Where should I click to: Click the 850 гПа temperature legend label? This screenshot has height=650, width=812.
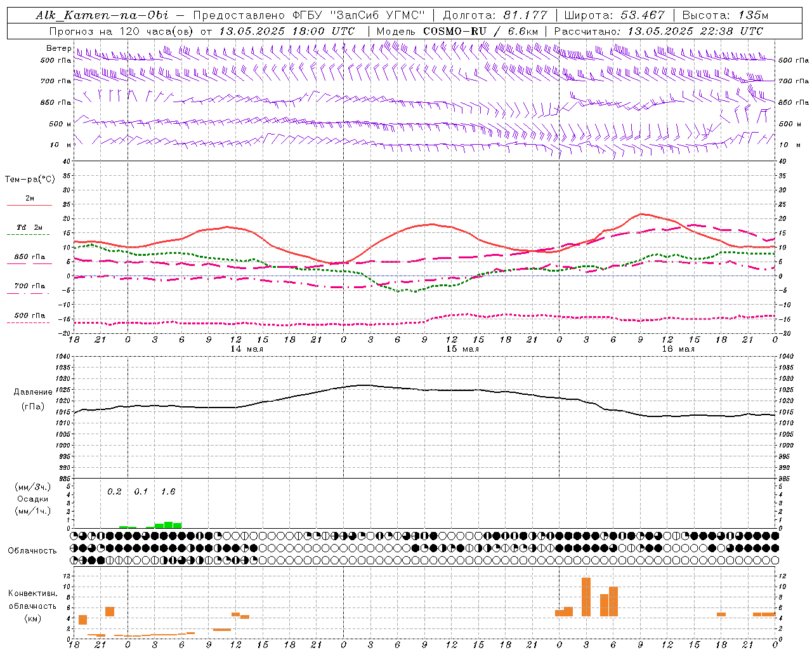30,257
